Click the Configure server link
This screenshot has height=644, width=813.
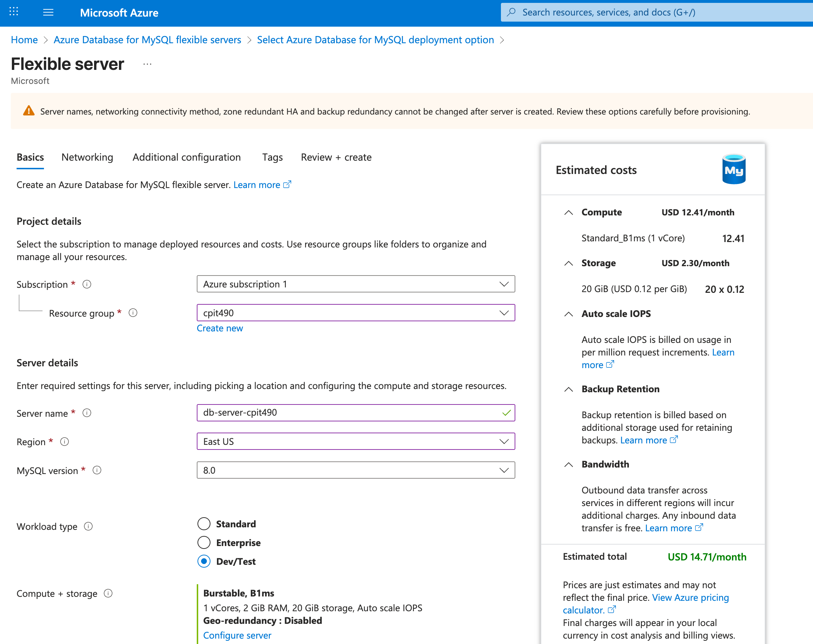pyautogui.click(x=237, y=635)
